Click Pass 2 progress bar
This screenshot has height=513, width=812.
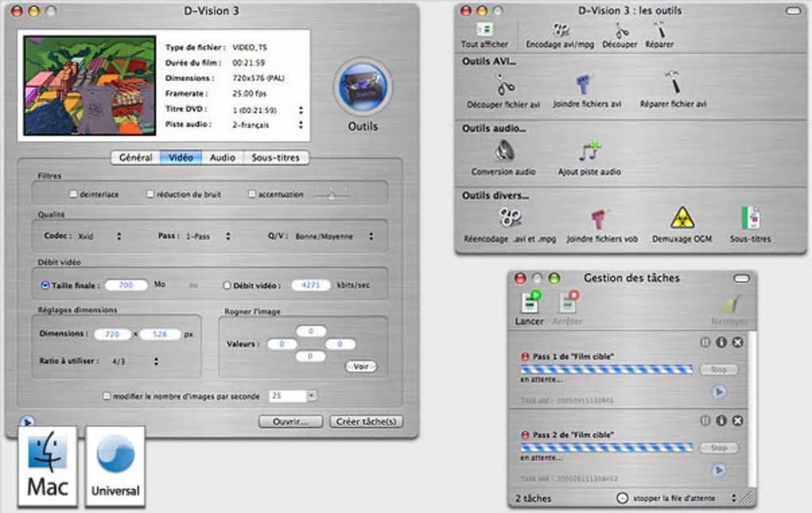[x=607, y=448]
